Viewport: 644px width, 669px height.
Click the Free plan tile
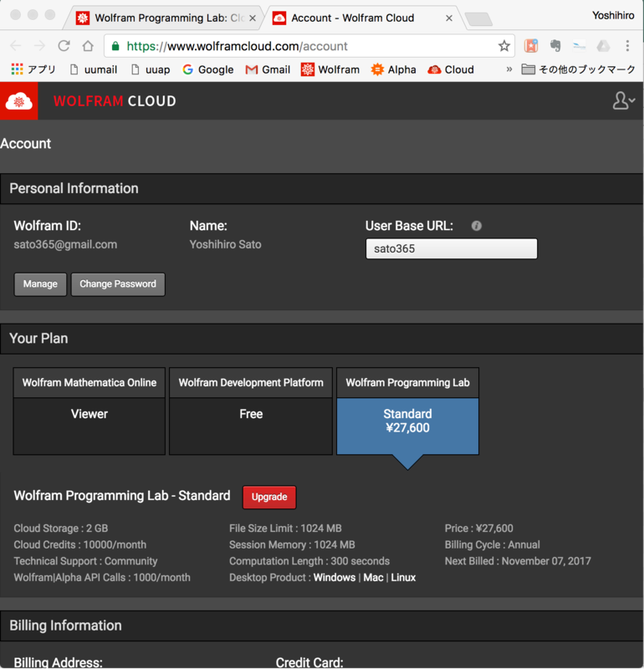(x=251, y=426)
